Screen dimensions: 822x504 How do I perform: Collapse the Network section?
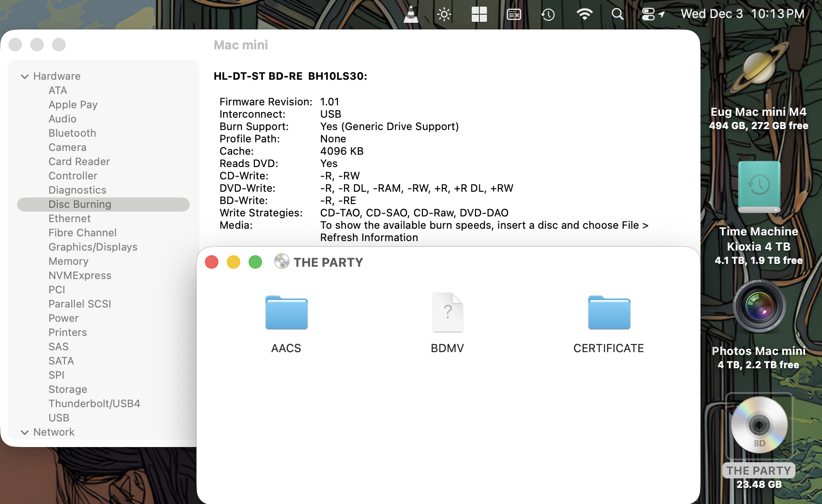(x=25, y=432)
